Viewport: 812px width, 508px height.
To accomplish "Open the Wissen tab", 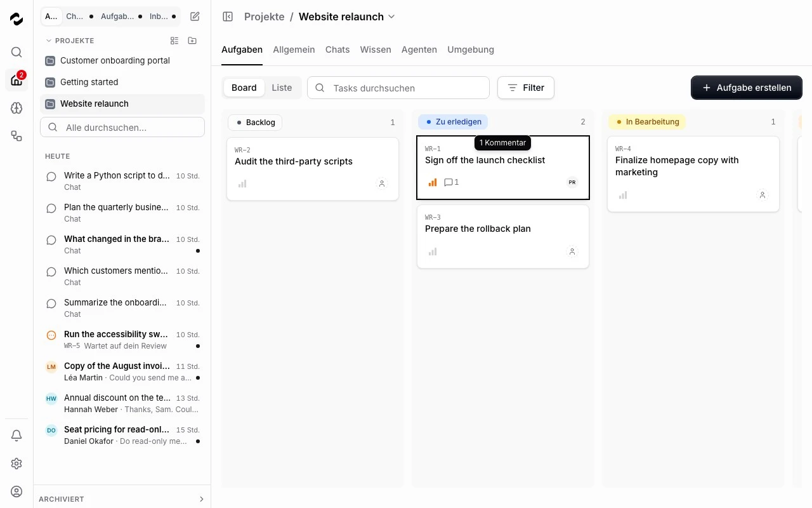I will [x=376, y=50].
